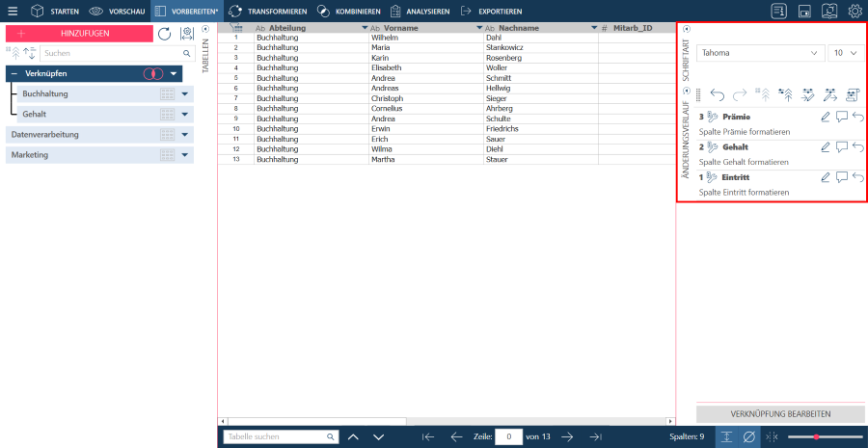Switch to the Exportieren tab

[x=491, y=11]
